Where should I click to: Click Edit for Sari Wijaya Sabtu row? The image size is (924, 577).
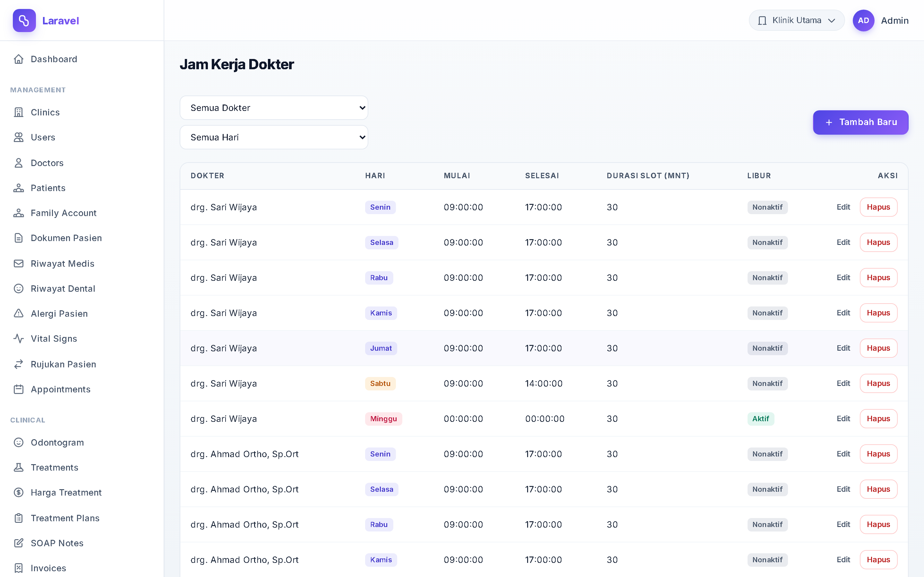tap(843, 383)
